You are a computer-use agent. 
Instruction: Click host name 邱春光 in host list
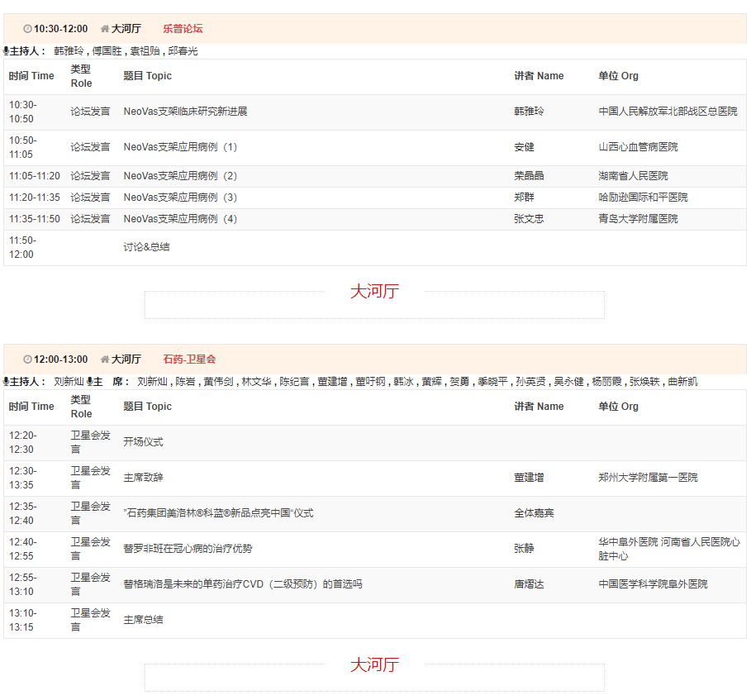click(183, 50)
